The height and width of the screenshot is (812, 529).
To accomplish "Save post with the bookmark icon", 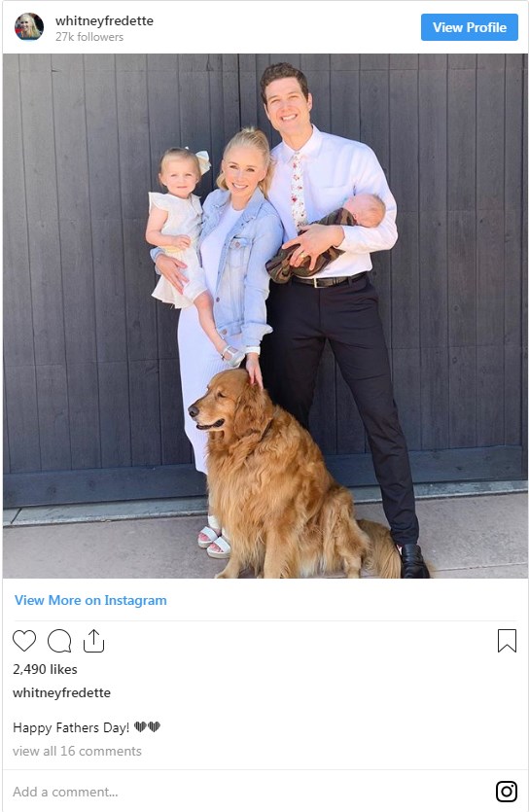I will (507, 641).
